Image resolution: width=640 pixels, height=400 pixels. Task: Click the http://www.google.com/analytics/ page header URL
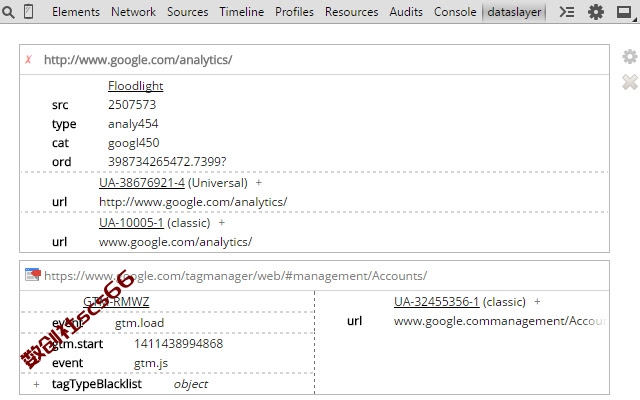(138, 60)
